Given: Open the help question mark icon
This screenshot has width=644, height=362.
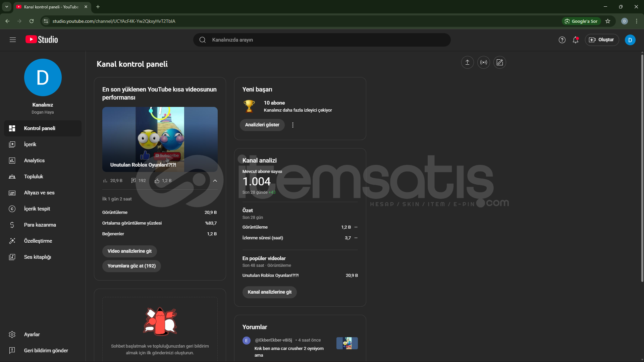Looking at the screenshot, I should (x=562, y=40).
